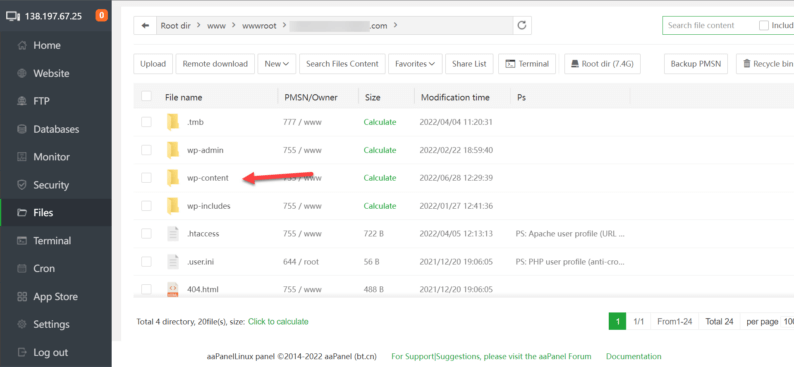
Task: Launch Terminal from the toolbar
Action: tap(527, 64)
